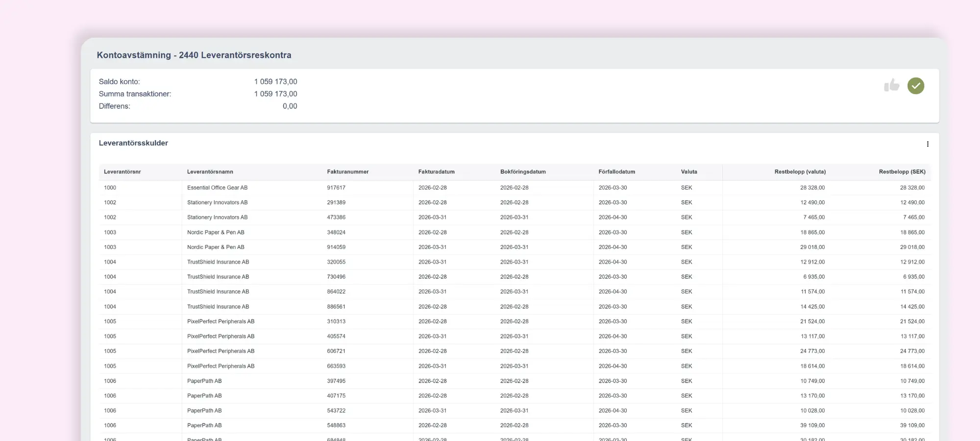Click Nordic Paper & Pen AB on invoice 348024 row
Image resolution: width=980 pixels, height=441 pixels.
(x=216, y=232)
